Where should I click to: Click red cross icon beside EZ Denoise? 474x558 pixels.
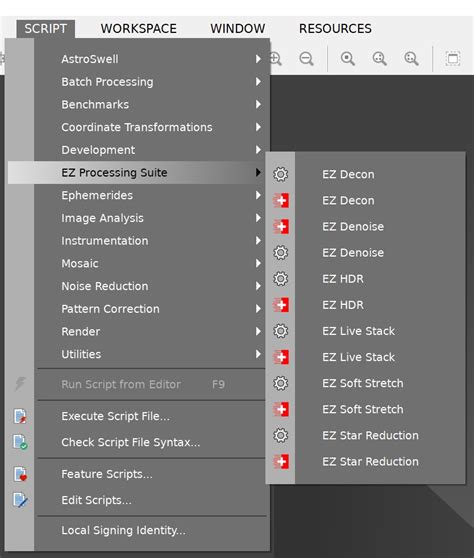pos(281,227)
